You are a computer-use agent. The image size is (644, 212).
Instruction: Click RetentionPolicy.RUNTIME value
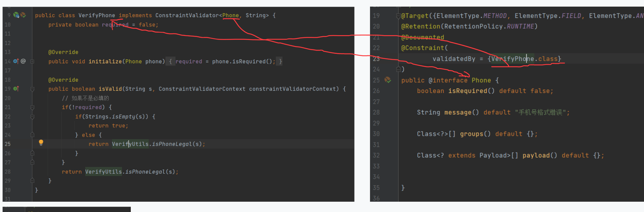click(489, 26)
